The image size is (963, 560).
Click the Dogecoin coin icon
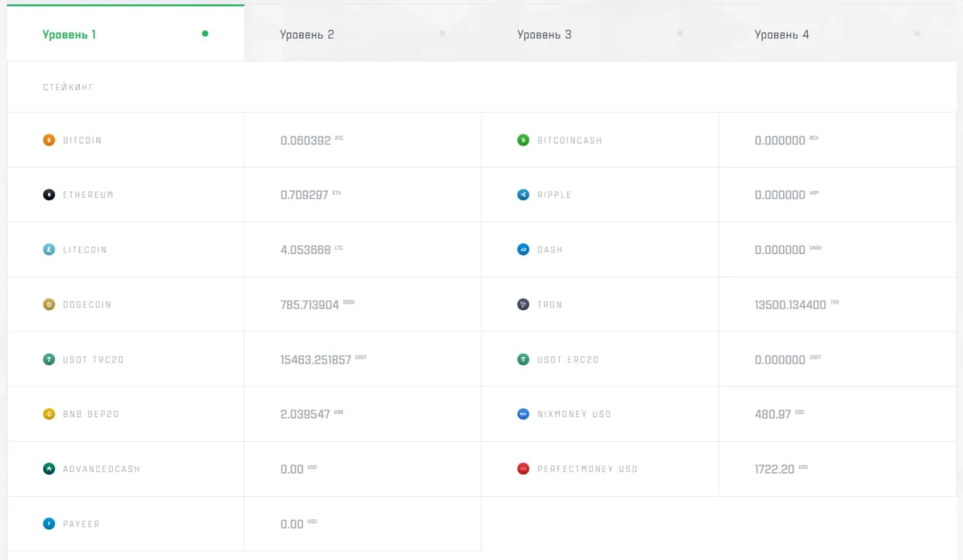[x=49, y=304]
